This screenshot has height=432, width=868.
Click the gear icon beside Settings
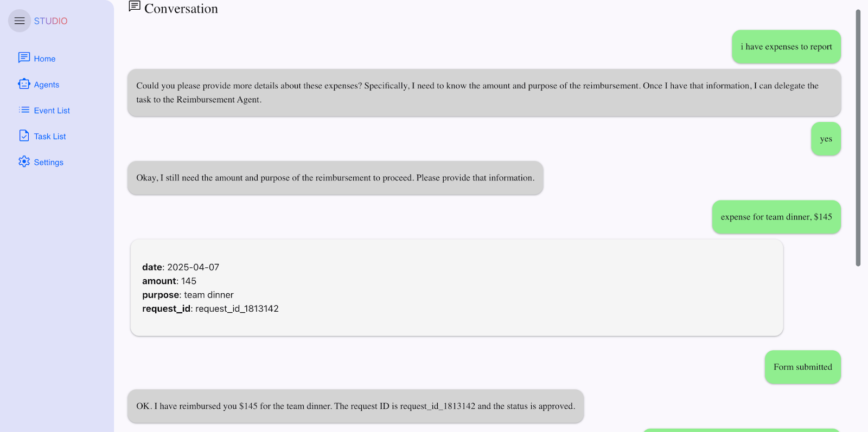24,162
